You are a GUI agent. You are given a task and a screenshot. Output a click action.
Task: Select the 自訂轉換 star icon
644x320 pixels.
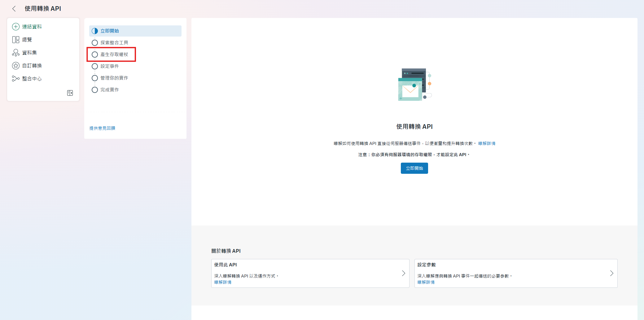click(16, 66)
